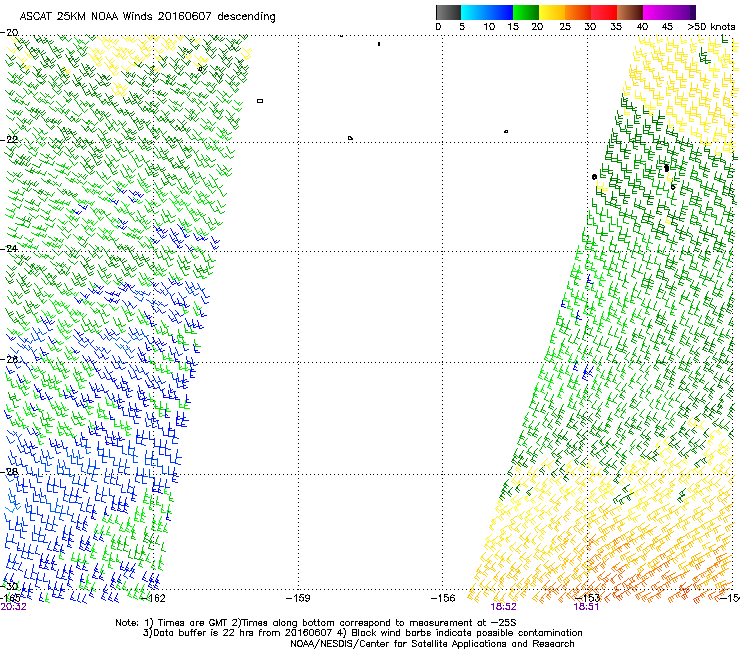Click the purple time stamp '18:52'
Image resolution: width=740 pixels, height=650 pixels.
click(503, 607)
